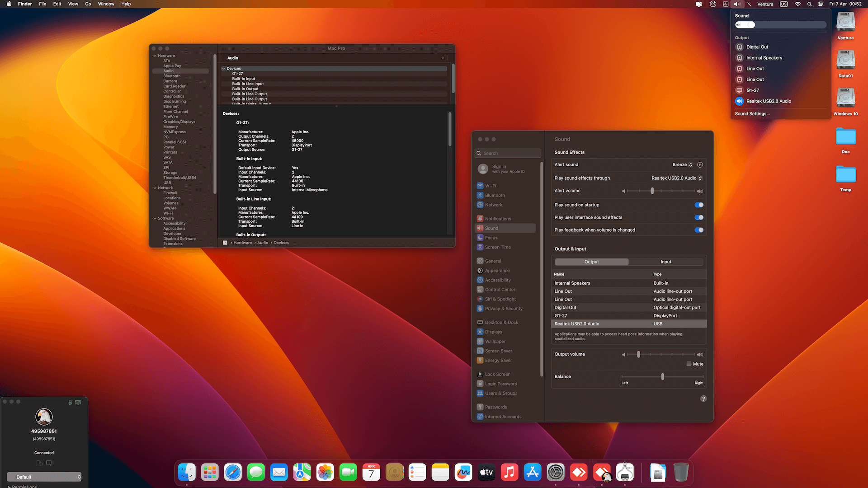The height and width of the screenshot is (488, 868).
Task: Open Notifications settings from the sidebar
Action: click(498, 218)
